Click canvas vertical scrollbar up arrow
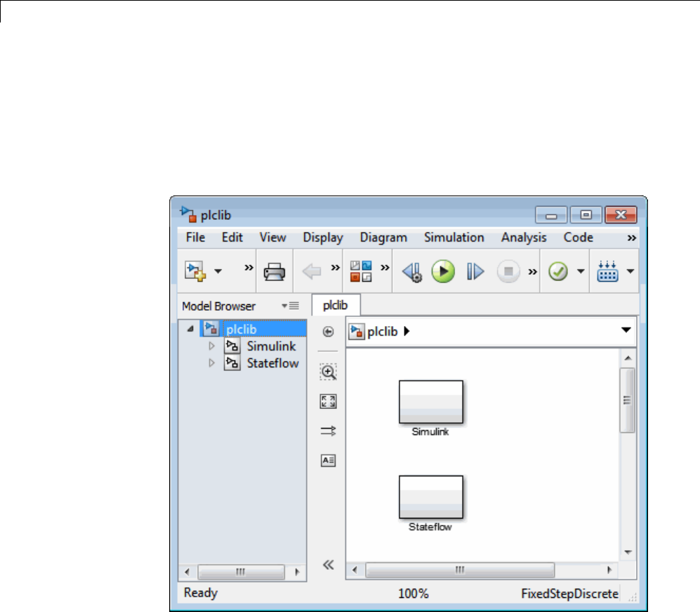700x612 pixels. [628, 358]
